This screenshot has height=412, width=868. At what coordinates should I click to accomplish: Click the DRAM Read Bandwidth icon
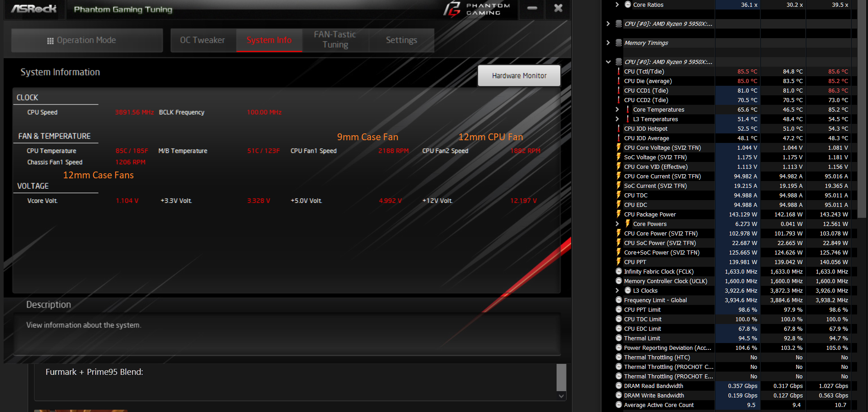pyautogui.click(x=619, y=386)
